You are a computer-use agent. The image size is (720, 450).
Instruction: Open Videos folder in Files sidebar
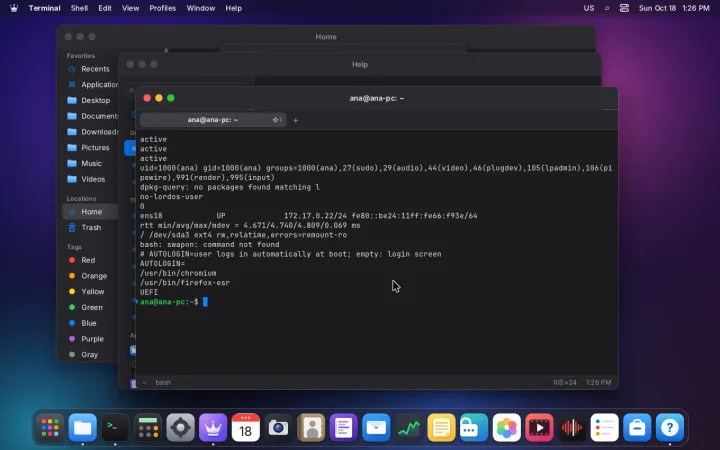coord(90,179)
